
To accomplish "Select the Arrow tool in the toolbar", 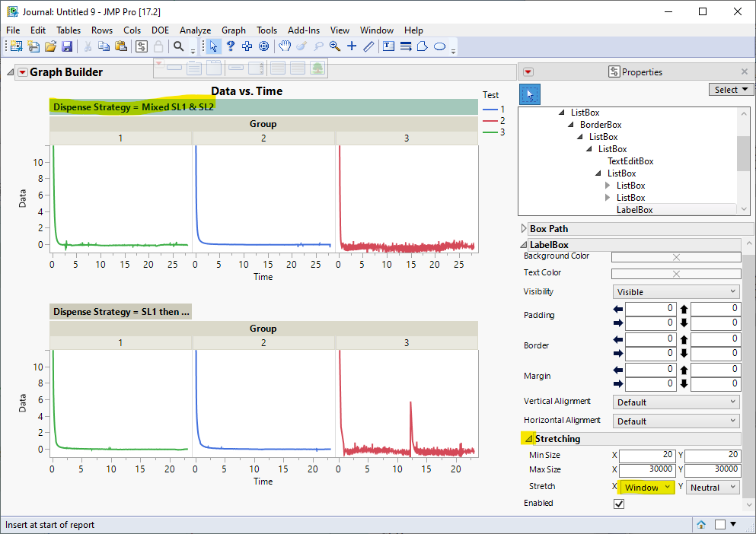I will [214, 46].
